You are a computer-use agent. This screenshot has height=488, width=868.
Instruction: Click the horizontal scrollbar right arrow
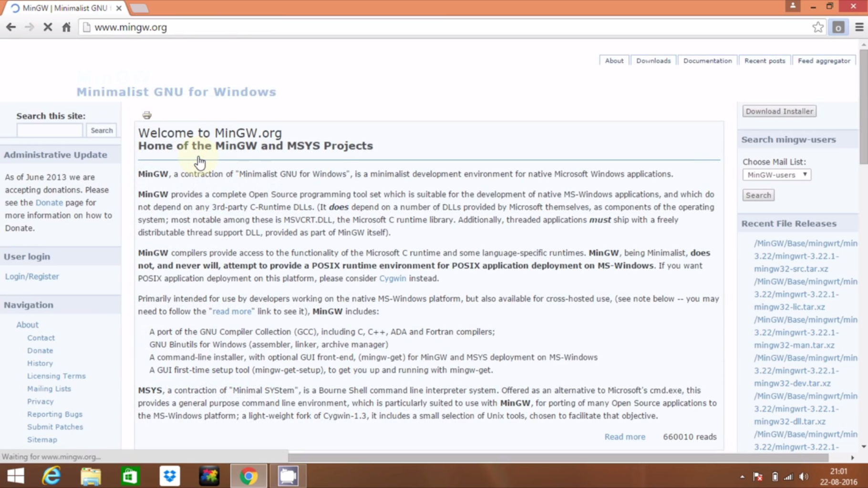coord(852,457)
